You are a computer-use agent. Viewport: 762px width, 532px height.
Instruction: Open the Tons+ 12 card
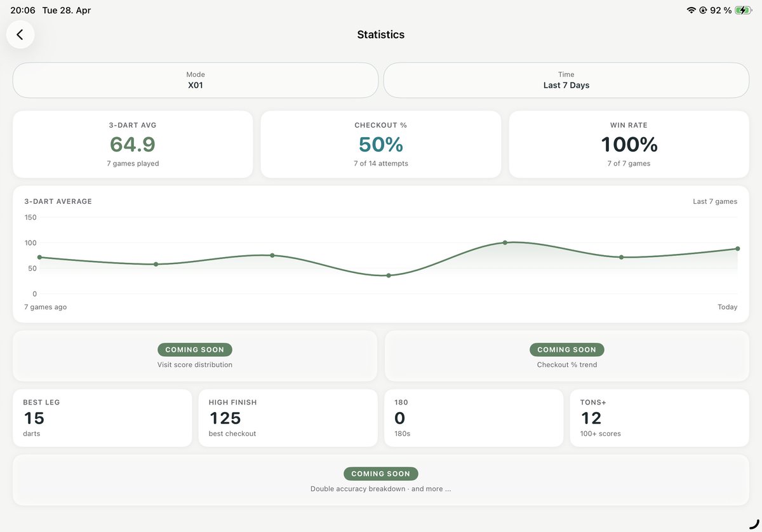660,418
